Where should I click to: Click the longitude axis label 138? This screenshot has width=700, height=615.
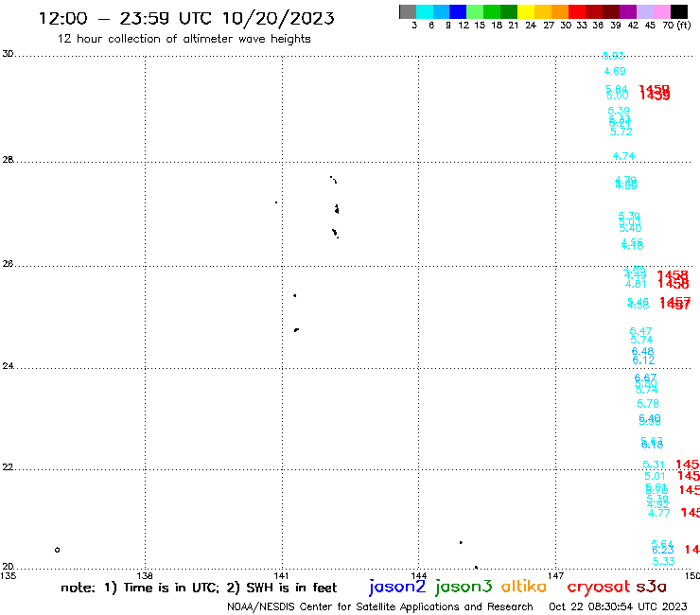tap(145, 575)
